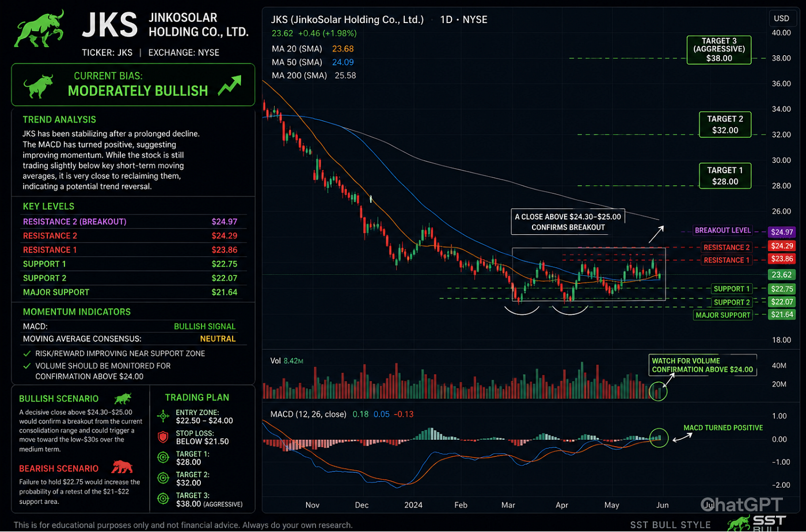Click the 1D · NYSE interval label in chart header

point(463,20)
